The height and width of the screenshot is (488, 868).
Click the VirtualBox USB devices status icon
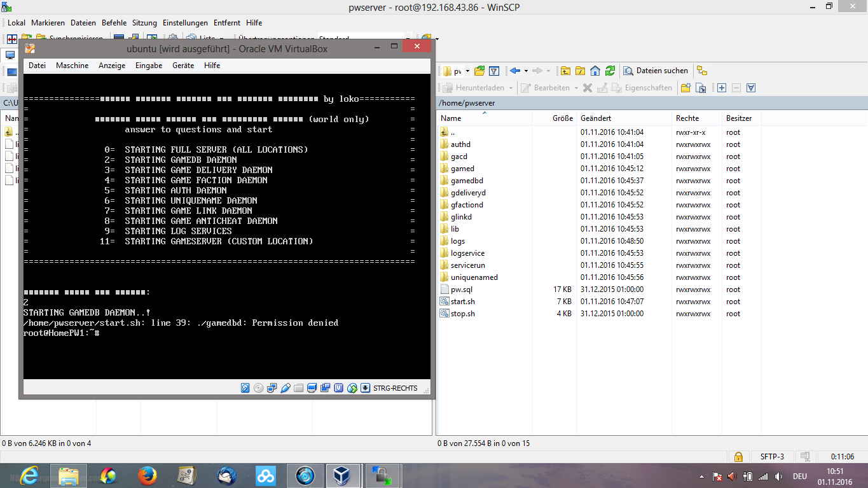(x=285, y=388)
